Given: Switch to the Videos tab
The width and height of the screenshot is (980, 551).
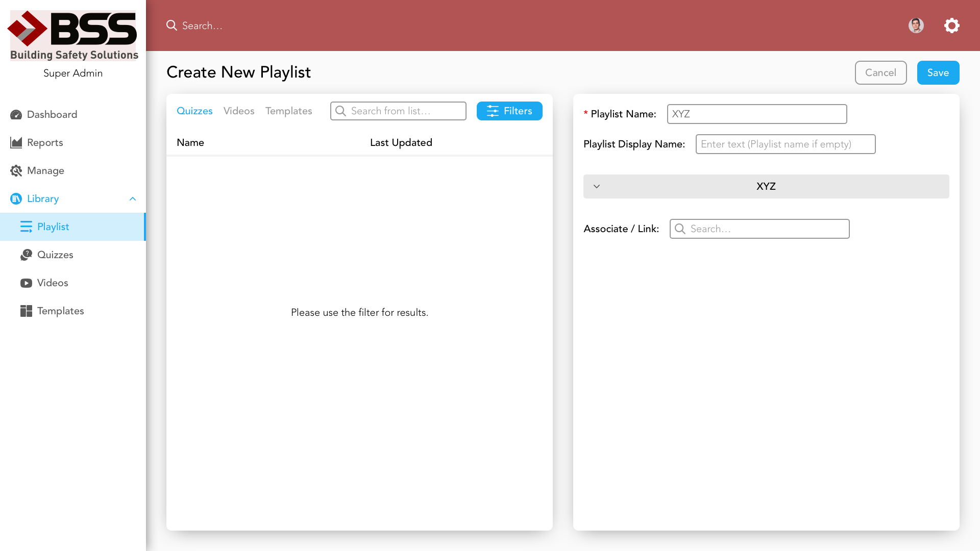Looking at the screenshot, I should tap(238, 111).
